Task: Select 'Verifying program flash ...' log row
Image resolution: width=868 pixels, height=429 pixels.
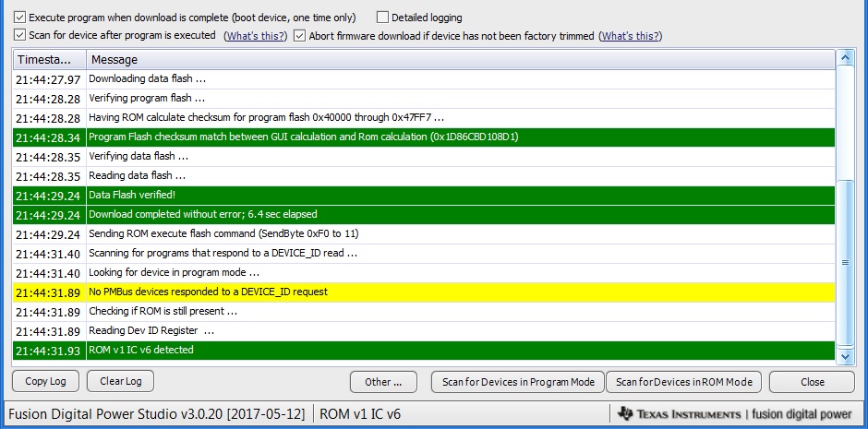Action: [424, 99]
